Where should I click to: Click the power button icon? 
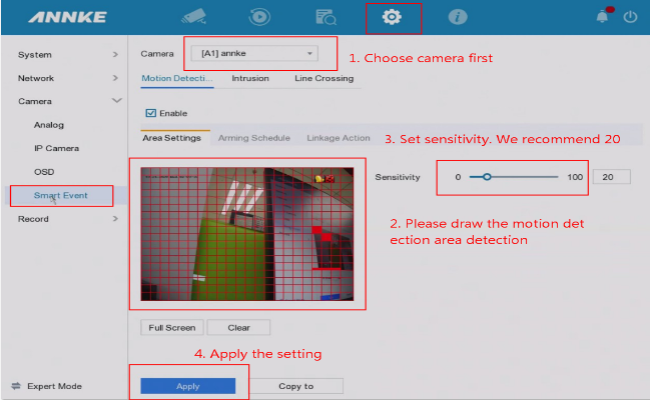click(x=629, y=17)
